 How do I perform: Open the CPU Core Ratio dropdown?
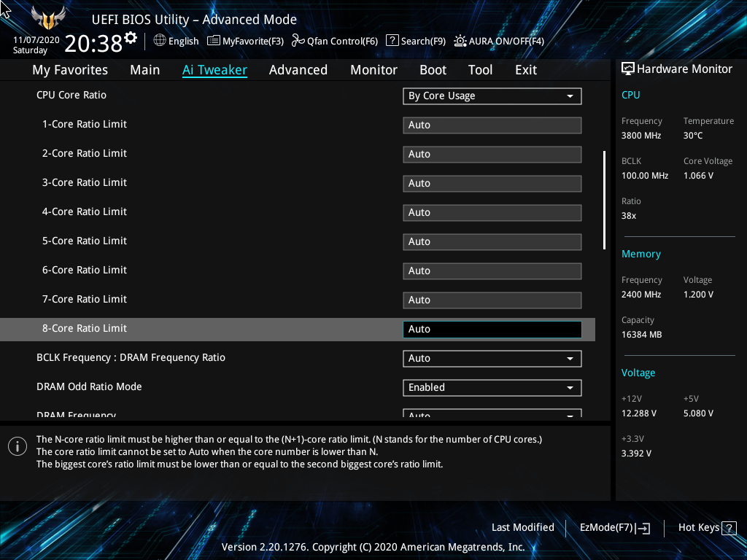[492, 96]
